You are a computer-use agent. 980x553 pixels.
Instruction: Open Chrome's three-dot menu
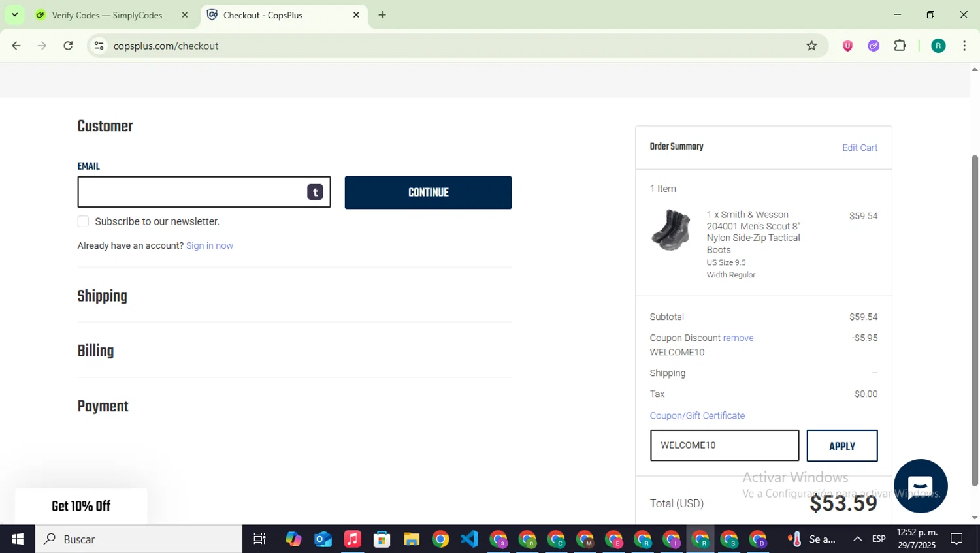[964, 46]
